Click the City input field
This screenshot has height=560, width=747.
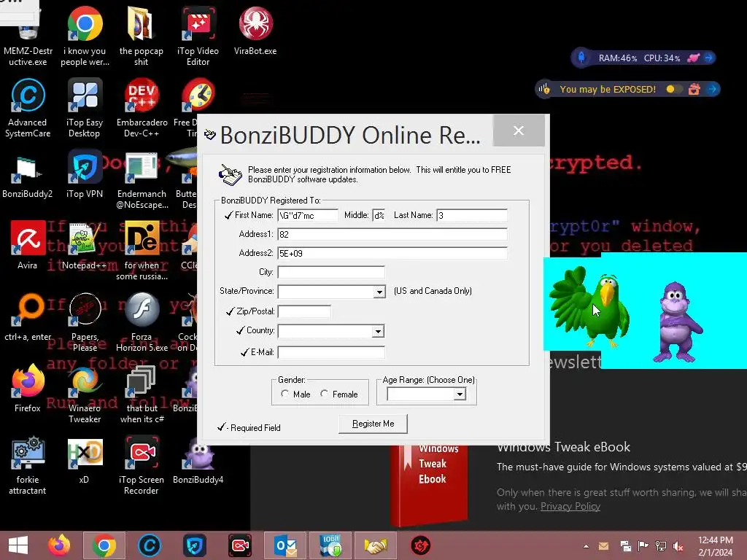[331, 272]
